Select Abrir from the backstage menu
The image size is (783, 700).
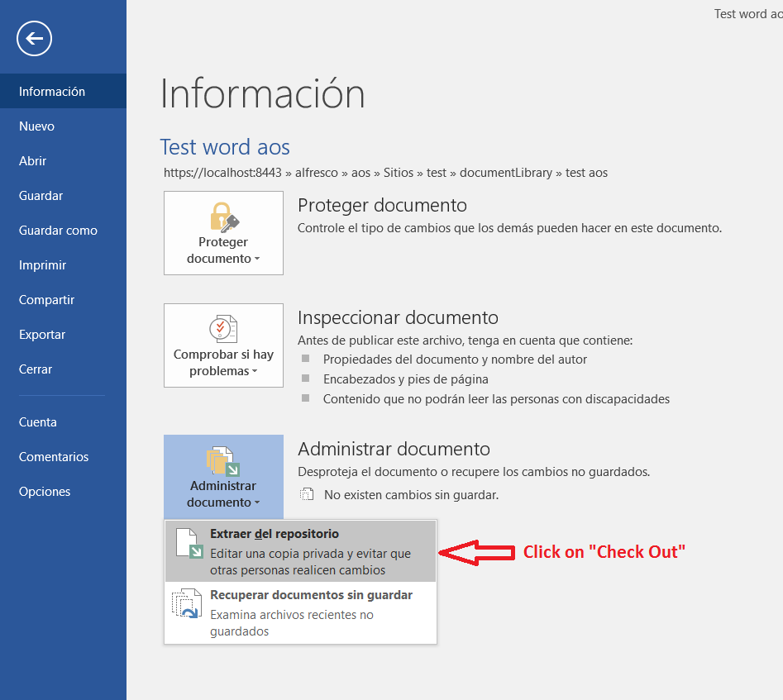click(x=33, y=161)
